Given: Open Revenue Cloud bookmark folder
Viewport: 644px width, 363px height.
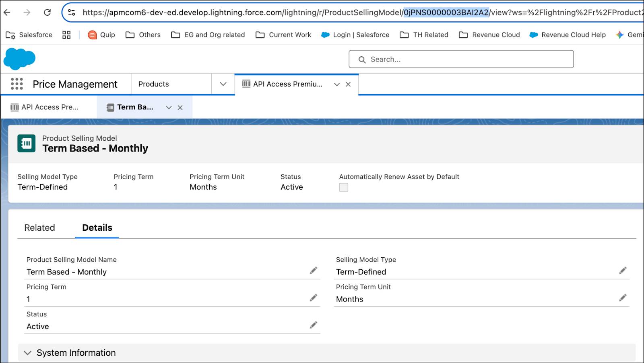Looking at the screenshot, I should pyautogui.click(x=489, y=35).
